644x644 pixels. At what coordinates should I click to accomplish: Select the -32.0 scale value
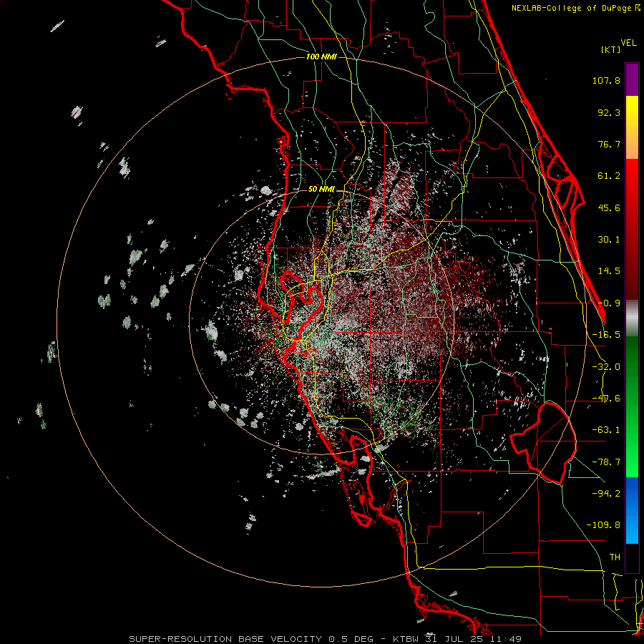(x=606, y=367)
